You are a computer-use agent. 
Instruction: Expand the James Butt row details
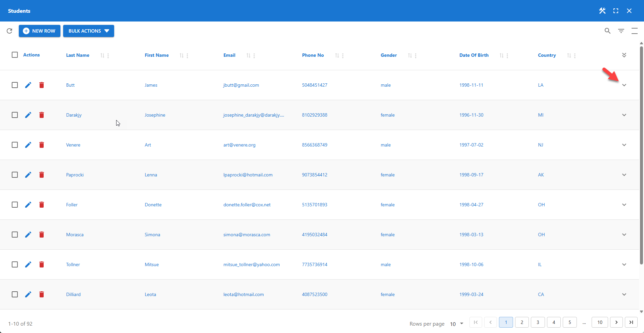624,85
